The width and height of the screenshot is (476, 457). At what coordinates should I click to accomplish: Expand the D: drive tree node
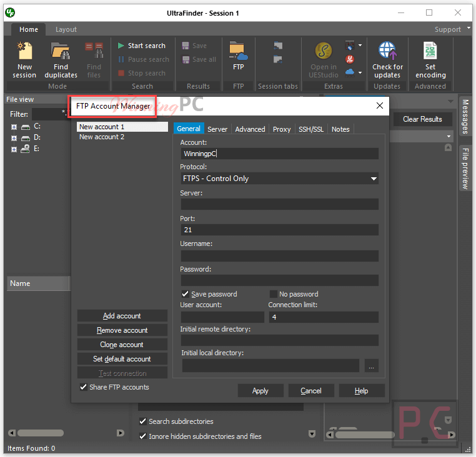tap(14, 138)
